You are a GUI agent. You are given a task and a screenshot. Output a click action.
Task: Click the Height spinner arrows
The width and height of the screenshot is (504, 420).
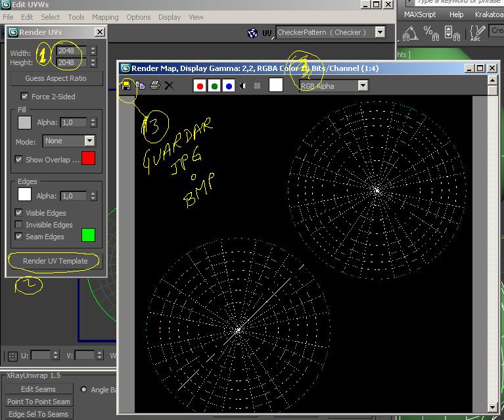pyautogui.click(x=93, y=62)
